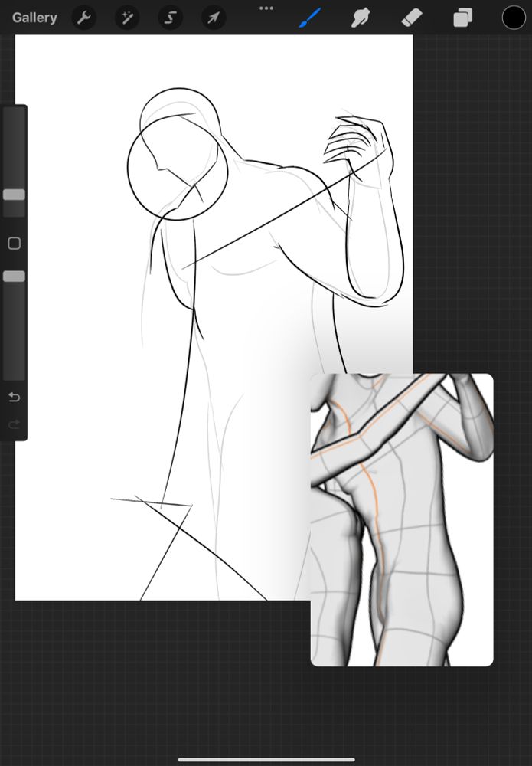This screenshot has width=532, height=766.
Task: Activate the Transform arrow tool
Action: coord(214,18)
